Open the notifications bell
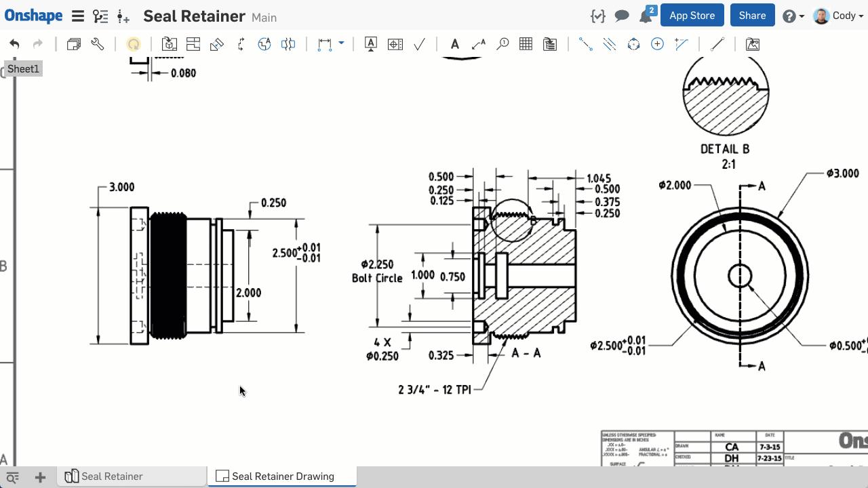This screenshot has width=868, height=488. coord(645,16)
